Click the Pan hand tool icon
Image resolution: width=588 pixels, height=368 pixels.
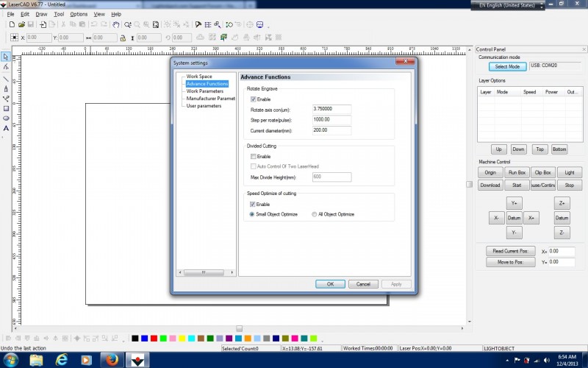(116, 24)
